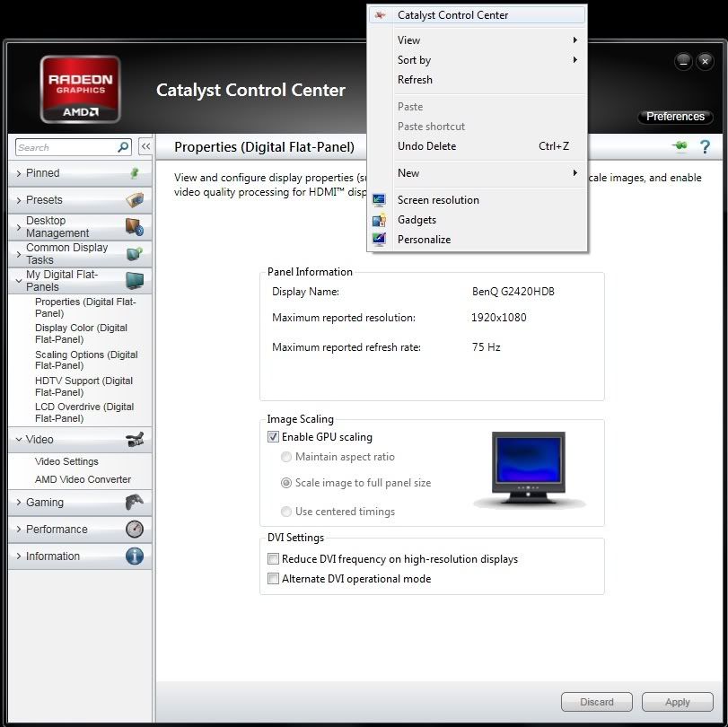Enable Reduce DVI frequency on high-resolution displays

pyautogui.click(x=273, y=559)
